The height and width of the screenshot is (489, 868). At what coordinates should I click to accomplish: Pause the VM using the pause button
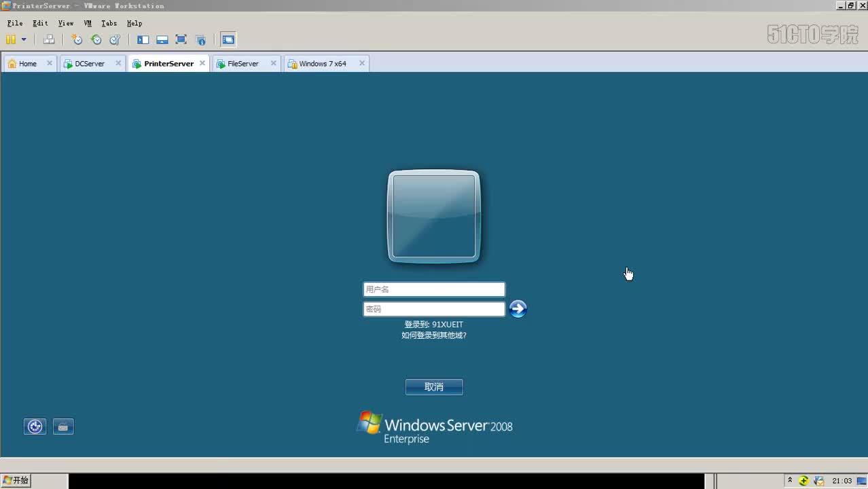pyautogui.click(x=11, y=39)
